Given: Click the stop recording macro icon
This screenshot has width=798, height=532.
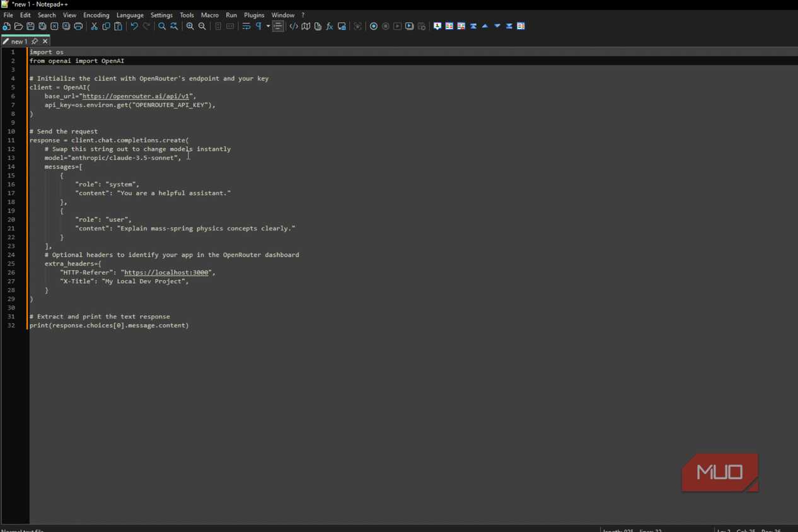Looking at the screenshot, I should pyautogui.click(x=386, y=26).
